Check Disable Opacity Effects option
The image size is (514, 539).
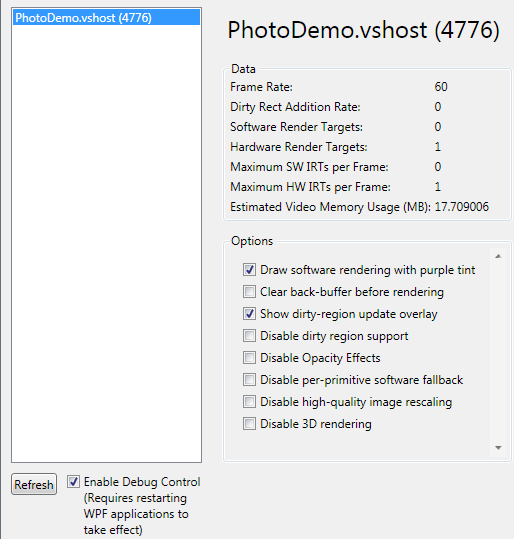pos(249,358)
